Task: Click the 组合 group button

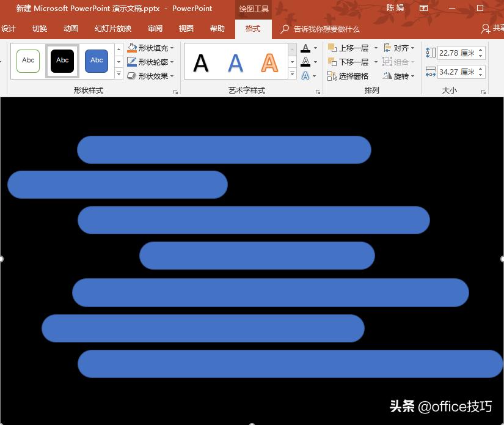Action: pos(398,62)
